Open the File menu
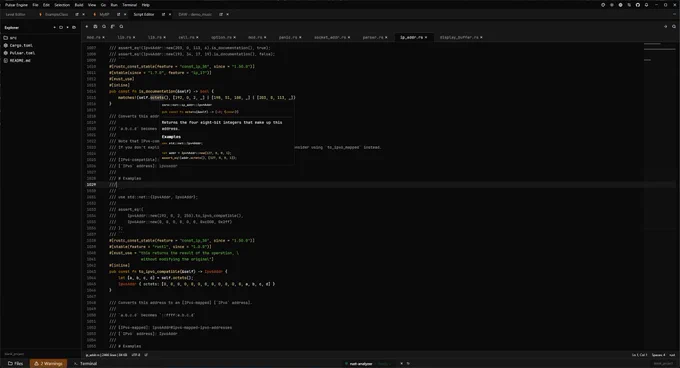 pyautogui.click(x=36, y=5)
